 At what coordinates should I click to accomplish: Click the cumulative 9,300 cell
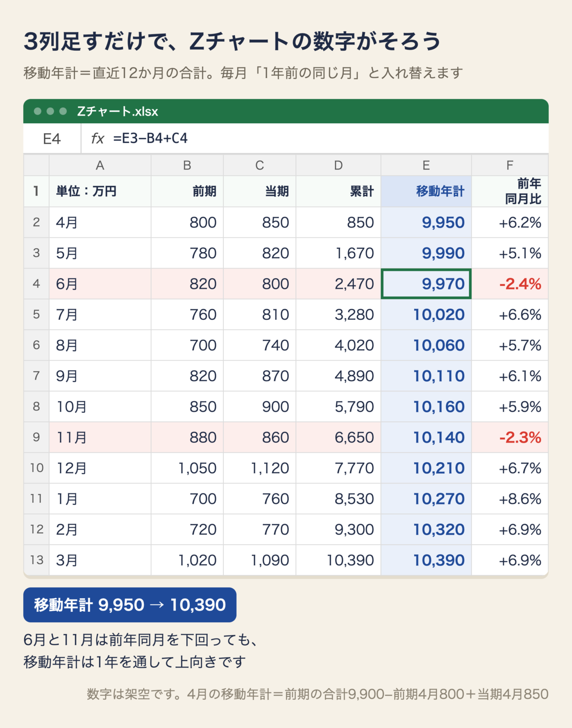click(x=339, y=529)
